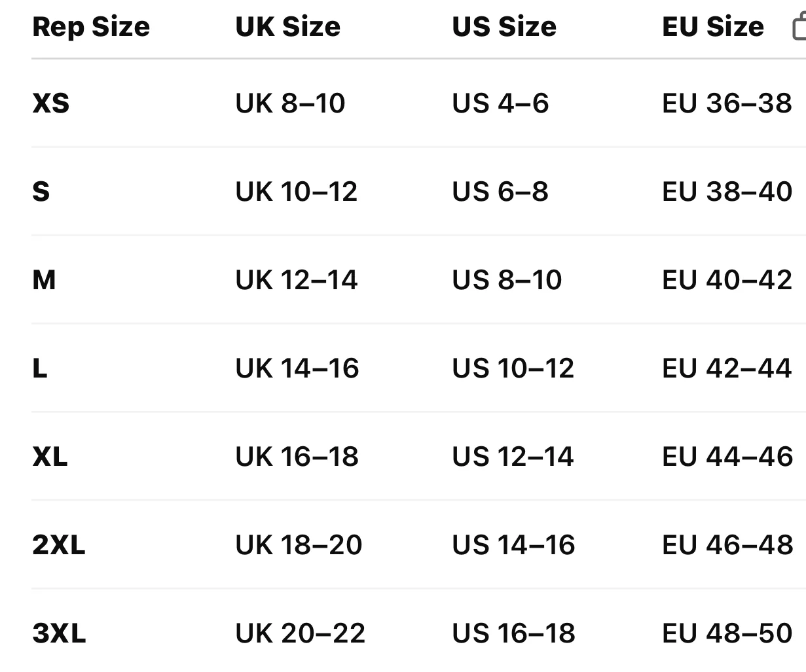Screen dimensions: 806x672
Task: Click the US 12–14 cell
Action: (512, 457)
